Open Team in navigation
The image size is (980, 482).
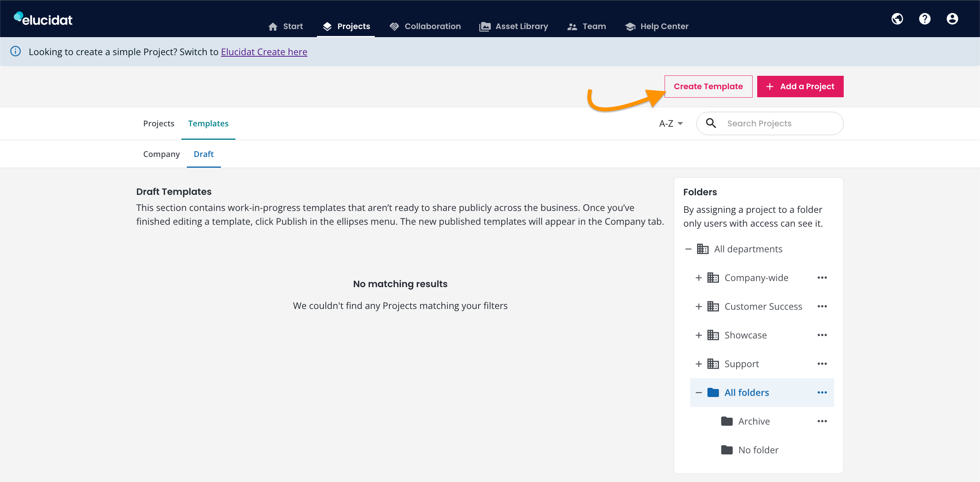(586, 26)
